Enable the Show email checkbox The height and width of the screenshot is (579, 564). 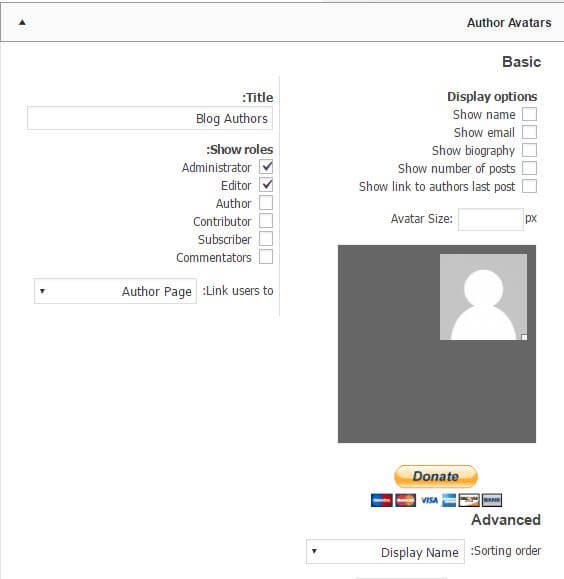pos(529,132)
